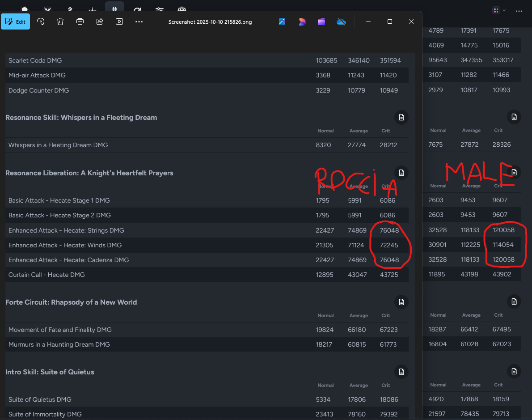Click the Edit button in Photos
This screenshot has height=420, width=532.
click(x=16, y=21)
